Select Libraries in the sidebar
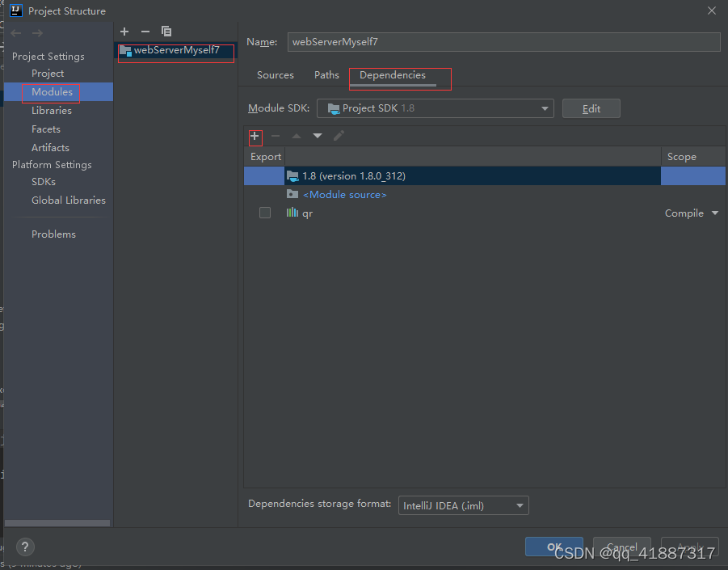The height and width of the screenshot is (570, 728). click(52, 111)
